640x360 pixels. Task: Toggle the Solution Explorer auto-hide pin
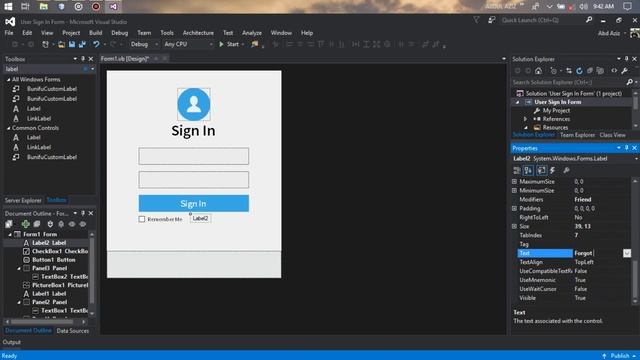click(x=627, y=59)
